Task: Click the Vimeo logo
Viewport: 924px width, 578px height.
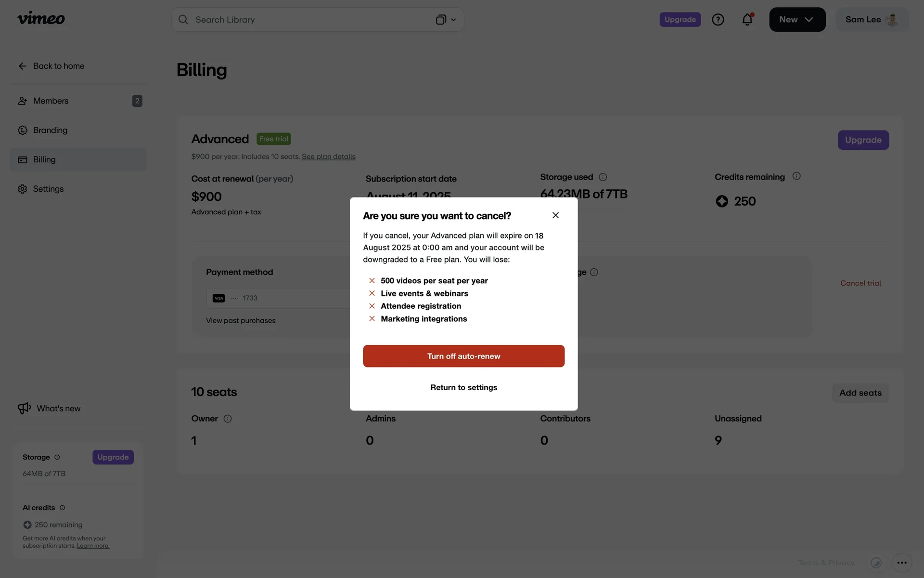Action: pyautogui.click(x=41, y=19)
